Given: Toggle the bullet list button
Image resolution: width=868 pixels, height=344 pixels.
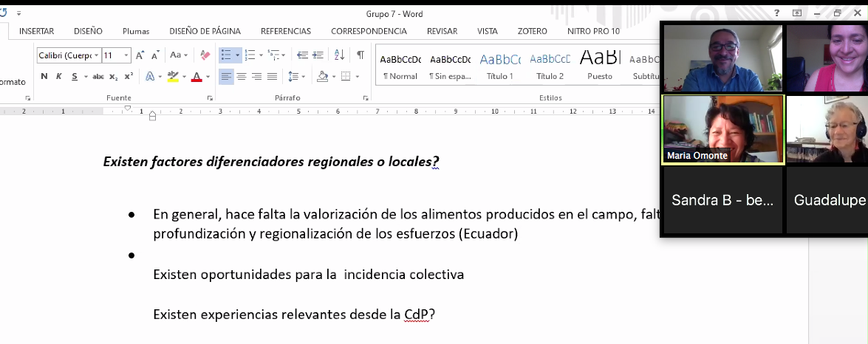Looking at the screenshot, I should [x=226, y=55].
